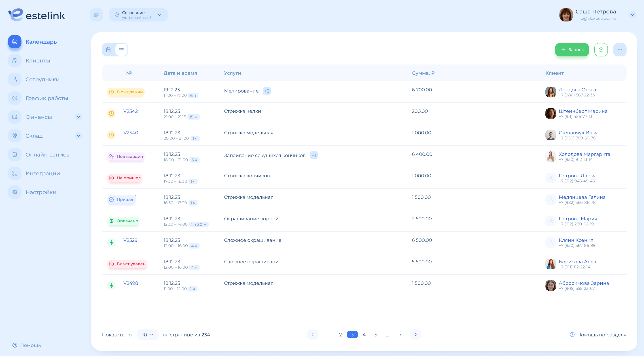Open Интеграции in sidebar
Viewport: 644px width, 356px height.
pyautogui.click(x=43, y=173)
